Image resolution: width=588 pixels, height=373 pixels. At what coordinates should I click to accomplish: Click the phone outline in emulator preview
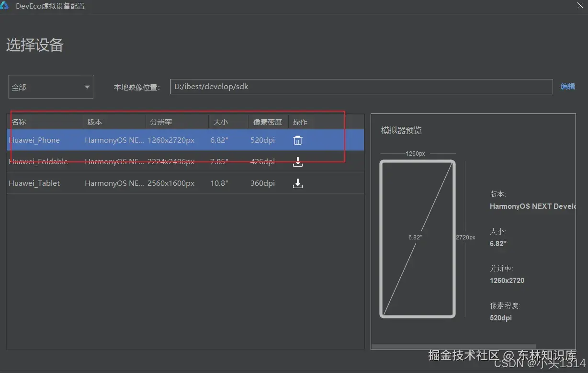point(418,238)
